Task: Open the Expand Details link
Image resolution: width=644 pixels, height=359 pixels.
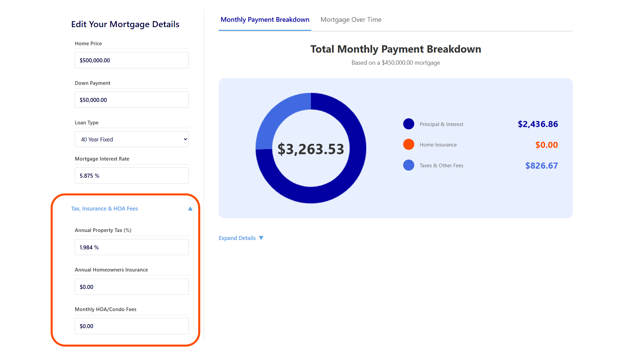Action: [237, 238]
